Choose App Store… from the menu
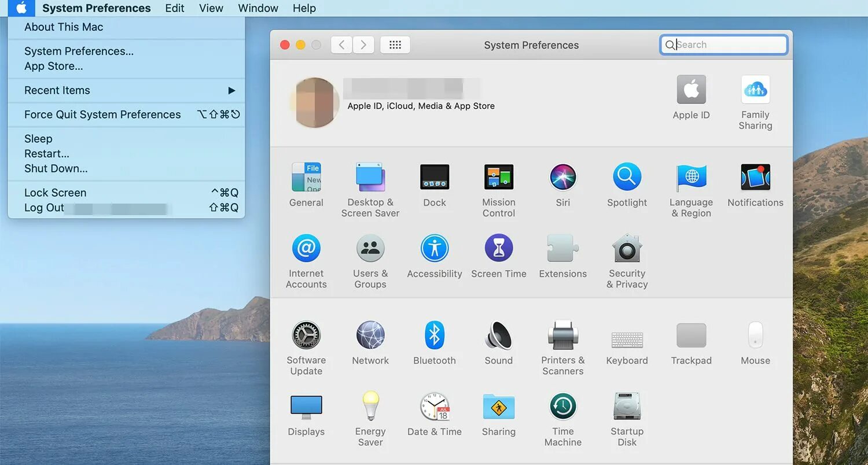This screenshot has width=868, height=465. point(126,66)
